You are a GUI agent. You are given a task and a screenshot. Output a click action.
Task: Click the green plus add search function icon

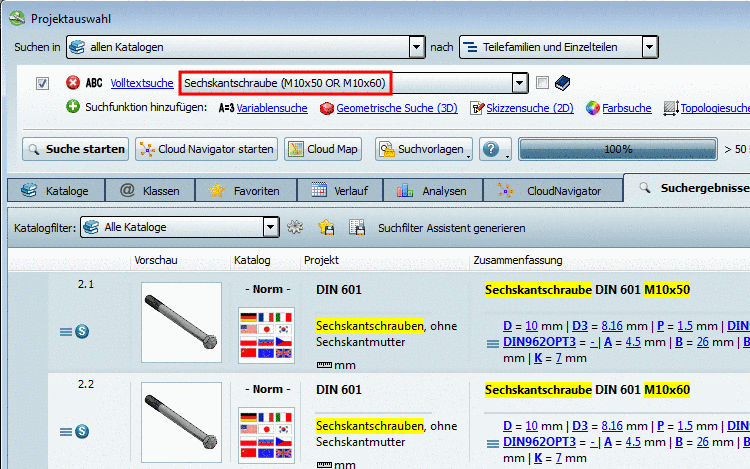(x=73, y=107)
